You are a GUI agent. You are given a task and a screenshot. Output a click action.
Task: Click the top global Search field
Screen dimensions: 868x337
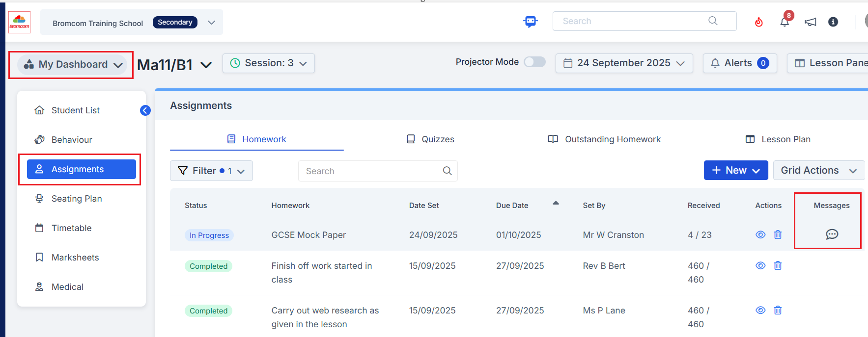(644, 21)
